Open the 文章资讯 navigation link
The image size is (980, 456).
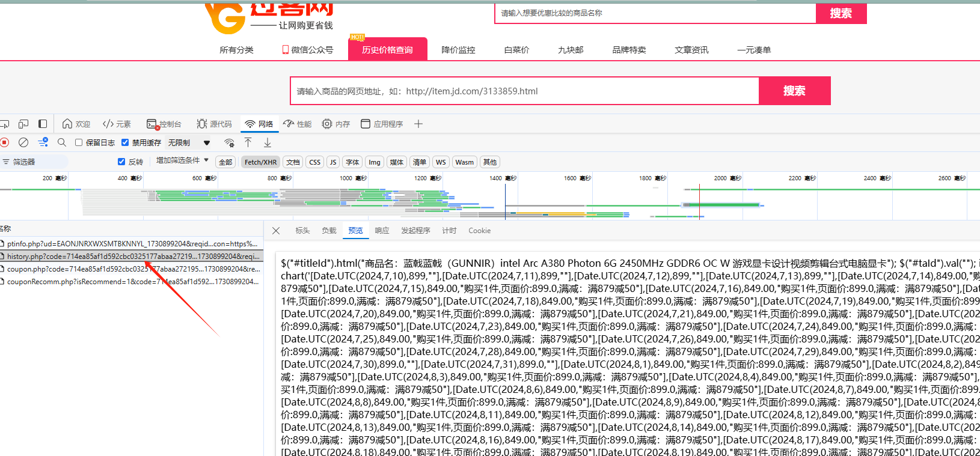pos(691,50)
